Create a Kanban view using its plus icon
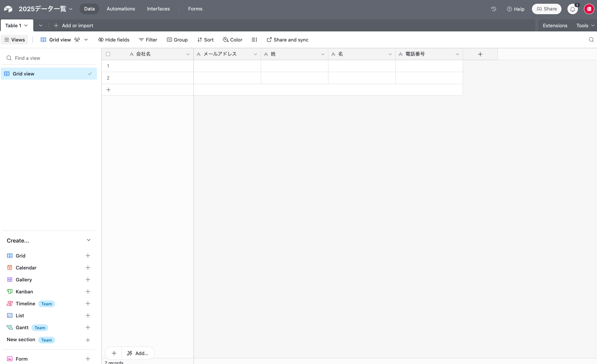Image resolution: width=597 pixels, height=364 pixels. (88, 291)
